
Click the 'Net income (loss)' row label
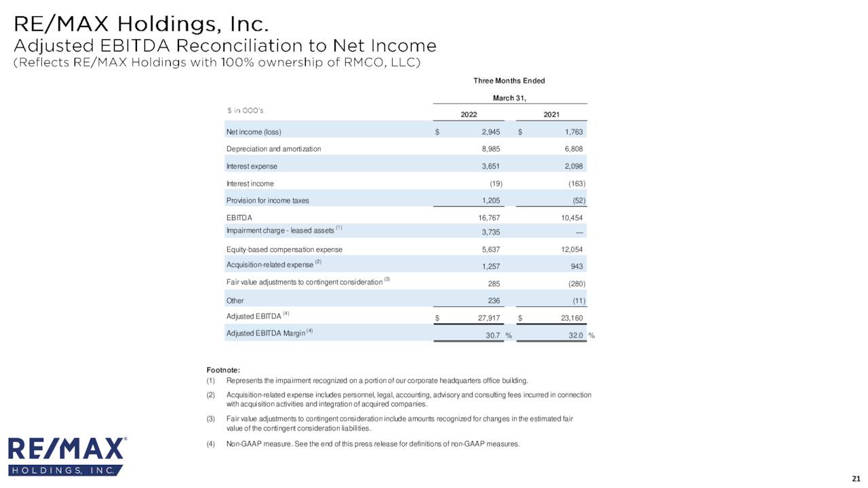(254, 132)
